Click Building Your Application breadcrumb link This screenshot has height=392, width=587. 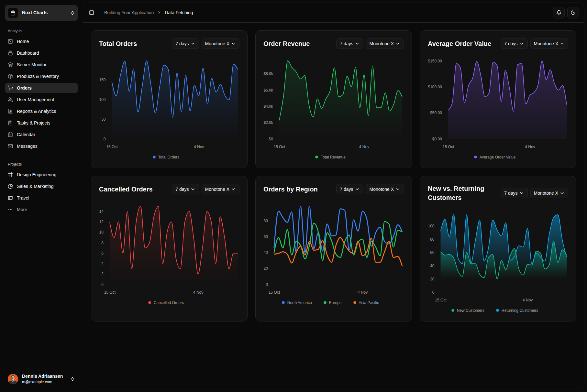[129, 13]
